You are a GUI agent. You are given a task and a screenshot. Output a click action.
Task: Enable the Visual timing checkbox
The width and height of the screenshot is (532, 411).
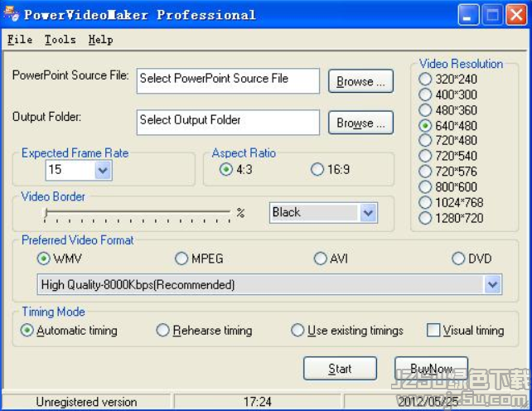tap(466, 331)
